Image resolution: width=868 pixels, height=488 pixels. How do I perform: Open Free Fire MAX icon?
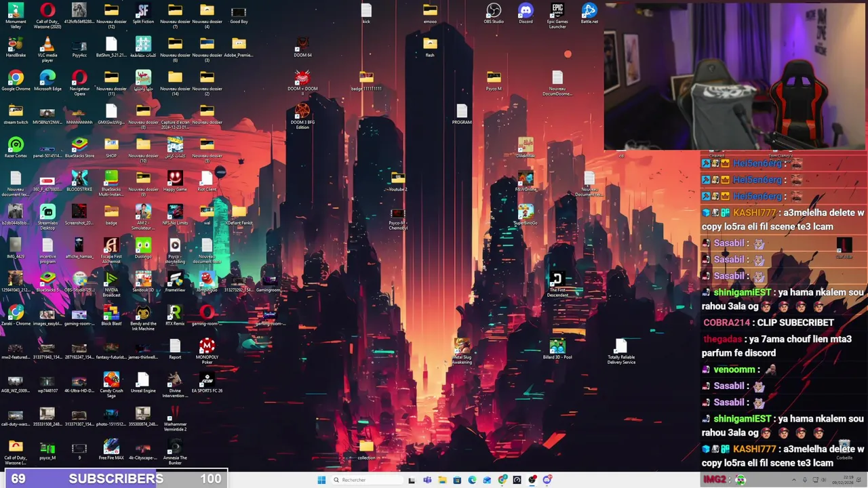point(111,449)
